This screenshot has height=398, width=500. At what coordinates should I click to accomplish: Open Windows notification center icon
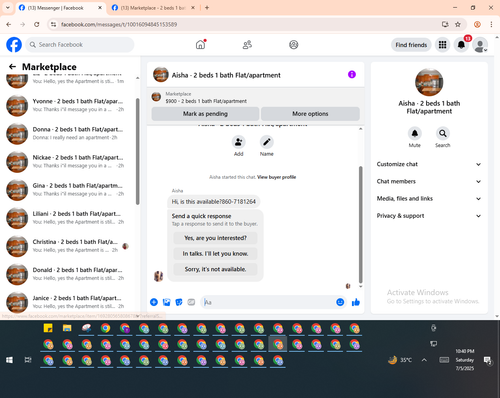pyautogui.click(x=488, y=360)
